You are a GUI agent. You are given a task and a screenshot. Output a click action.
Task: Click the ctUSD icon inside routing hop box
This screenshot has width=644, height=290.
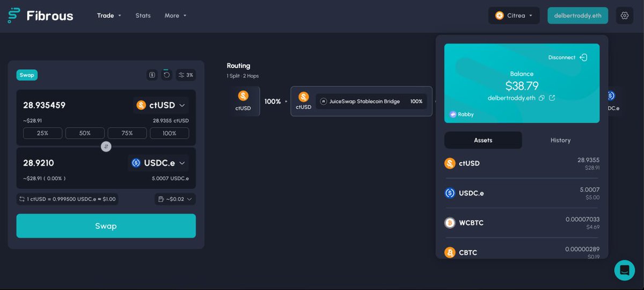(x=304, y=97)
